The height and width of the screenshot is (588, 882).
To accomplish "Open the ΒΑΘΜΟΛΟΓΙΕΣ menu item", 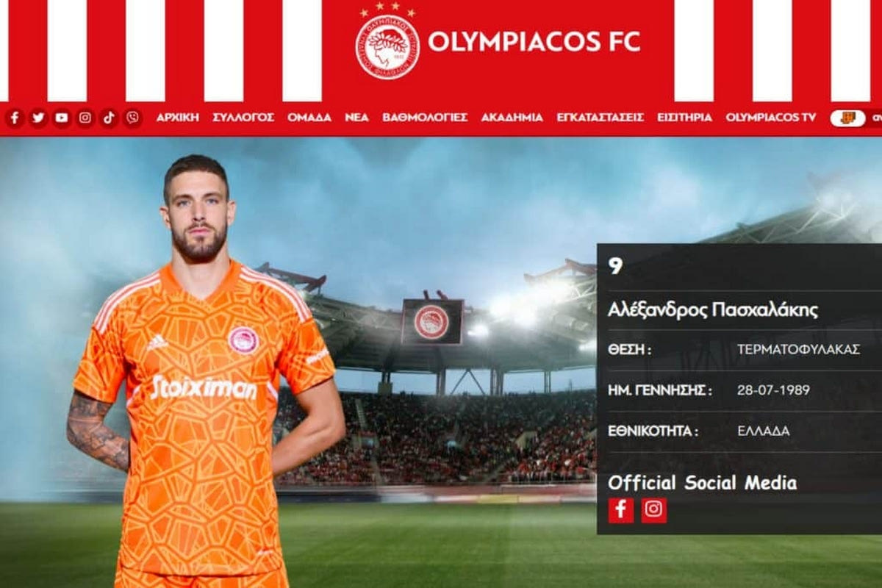I will pyautogui.click(x=425, y=118).
